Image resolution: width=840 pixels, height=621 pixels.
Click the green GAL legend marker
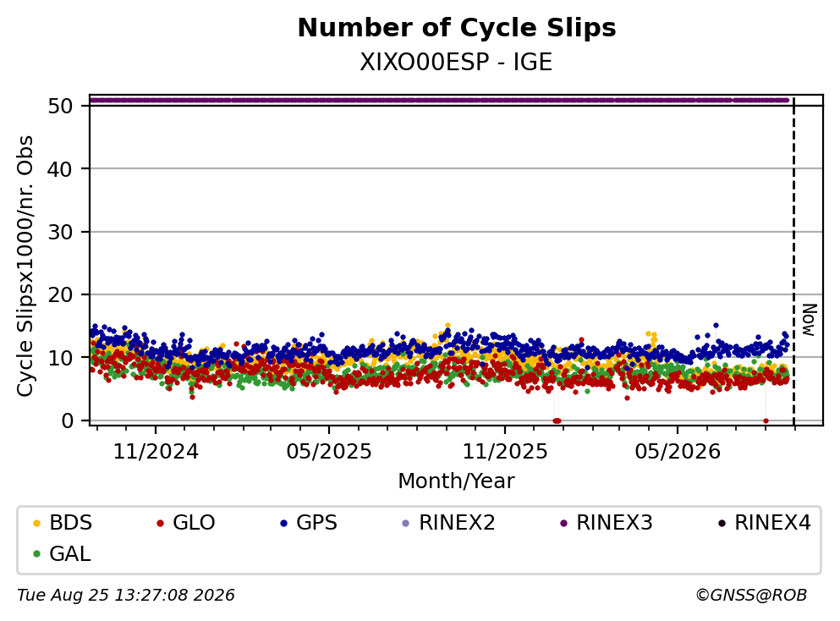pos(36,554)
